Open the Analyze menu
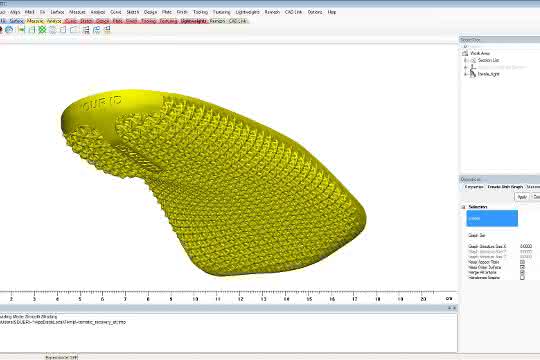The image size is (540, 360). [98, 12]
